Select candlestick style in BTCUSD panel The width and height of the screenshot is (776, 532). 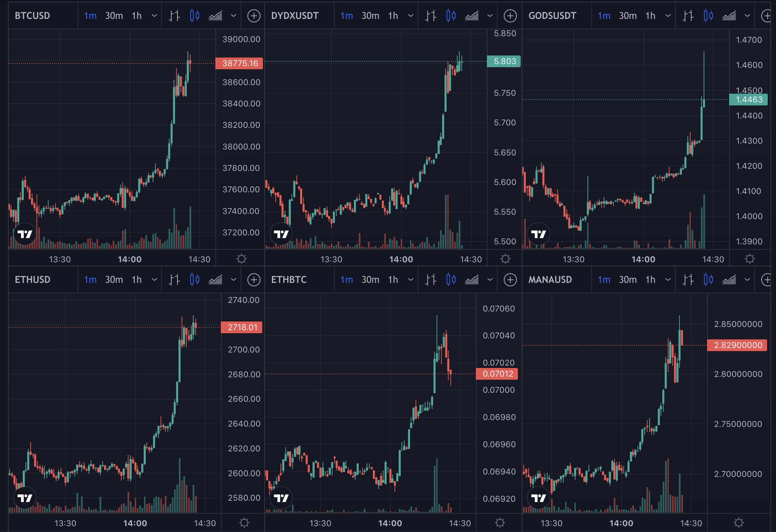[195, 16]
